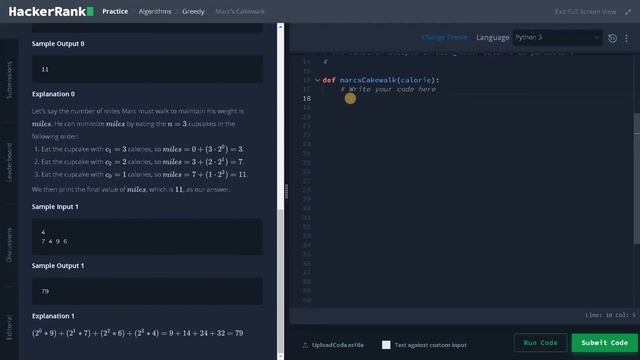Click the 'Explanation 0' heading
The width and height of the screenshot is (640, 360).
click(53, 94)
